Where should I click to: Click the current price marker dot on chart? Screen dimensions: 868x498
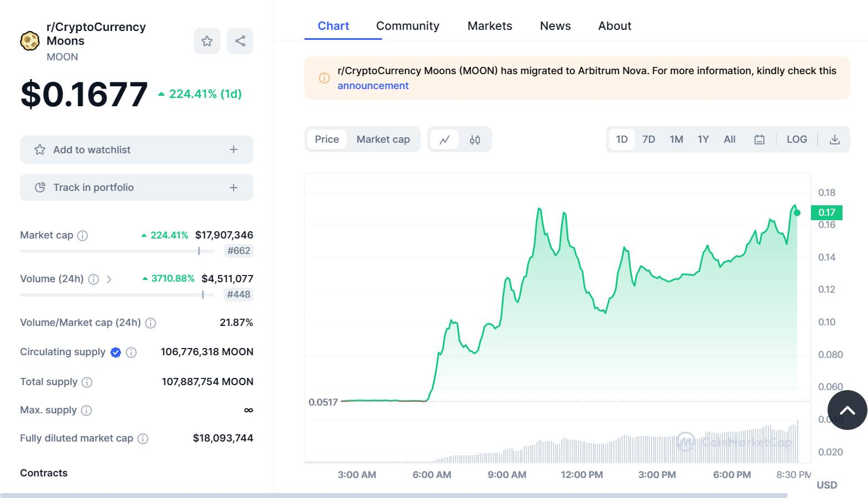[x=797, y=213]
